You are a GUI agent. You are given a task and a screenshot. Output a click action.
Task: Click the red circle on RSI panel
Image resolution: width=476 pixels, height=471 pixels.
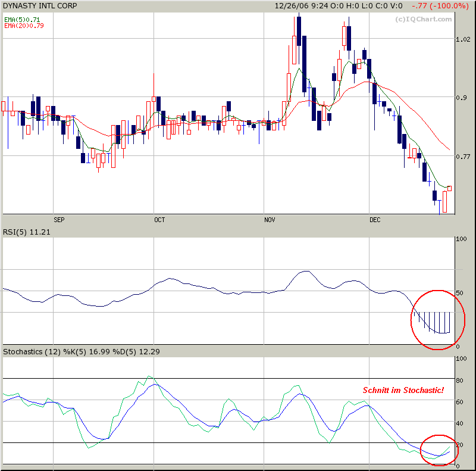[x=438, y=320]
